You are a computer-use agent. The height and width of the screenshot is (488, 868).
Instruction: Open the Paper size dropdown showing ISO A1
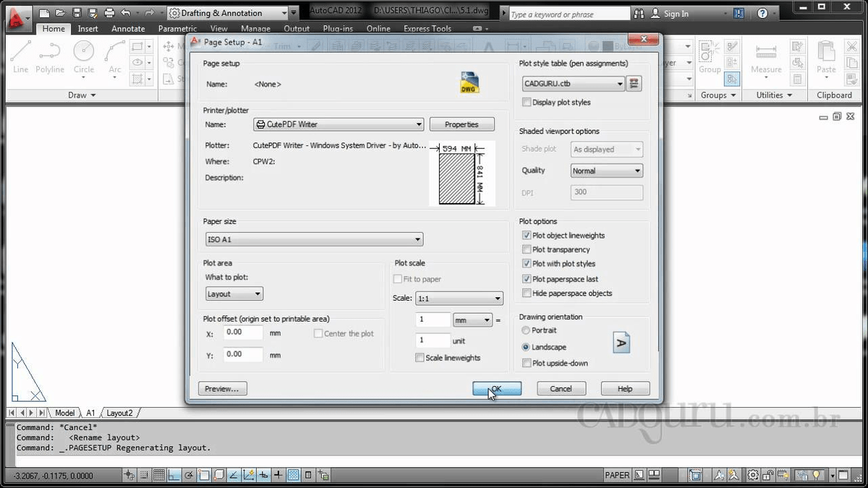315,239
